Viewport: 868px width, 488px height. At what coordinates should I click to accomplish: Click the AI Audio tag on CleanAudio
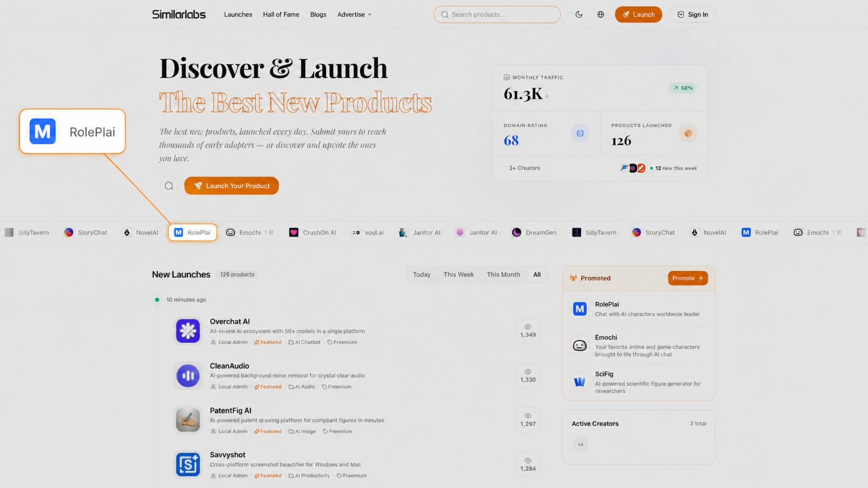tap(302, 387)
